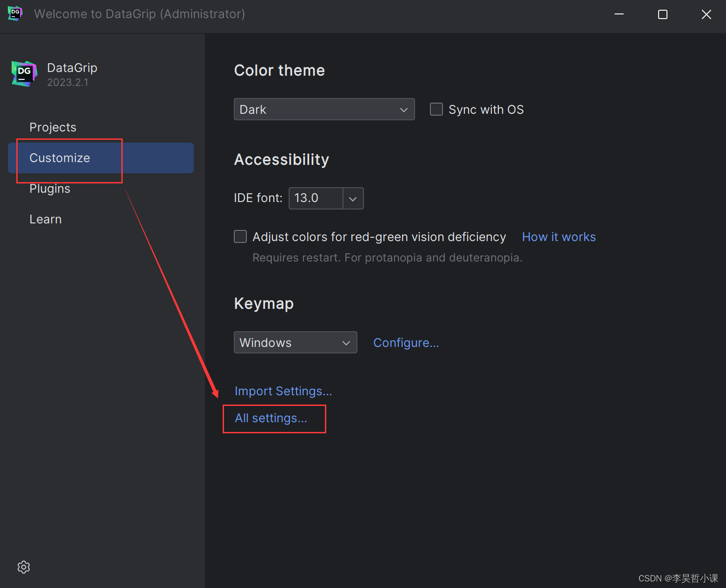Switch to the Projects tab
Viewport: 726px width, 588px height.
pyautogui.click(x=101, y=127)
